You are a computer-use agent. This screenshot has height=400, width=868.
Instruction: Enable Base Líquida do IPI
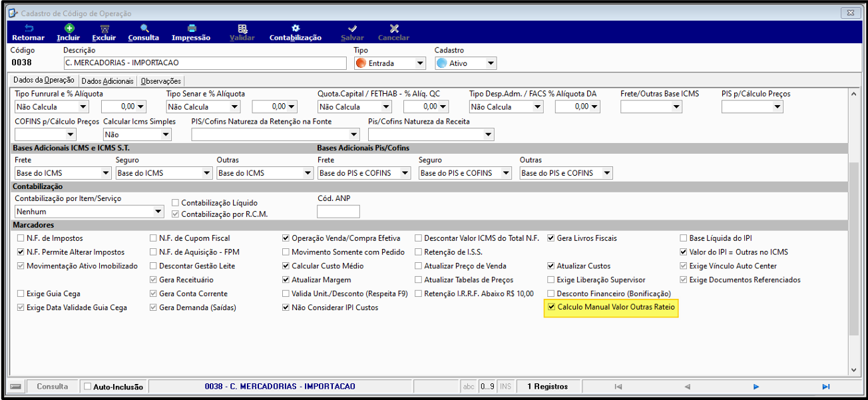(x=684, y=238)
